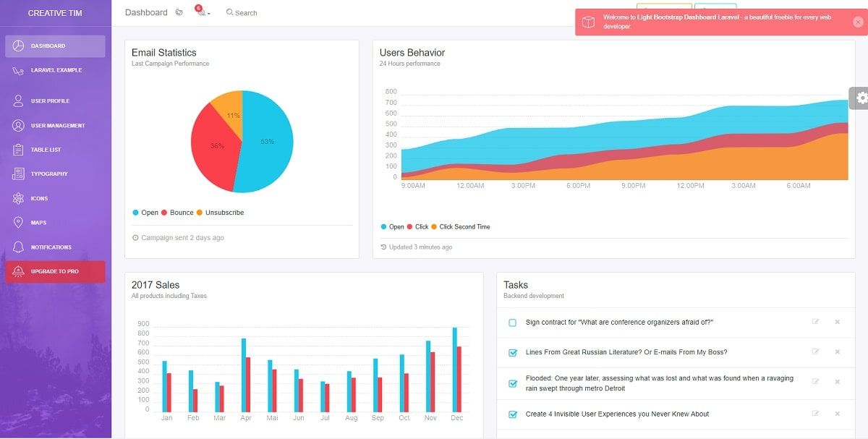Select the User Profile icon in sidebar

[20, 101]
